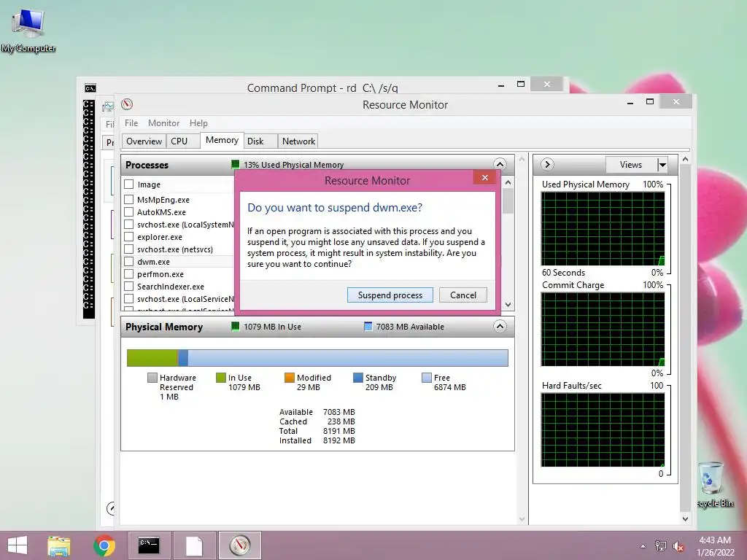Screen dimensions: 747x560
Task: Select the explorer.exe process row
Action: coord(179,237)
